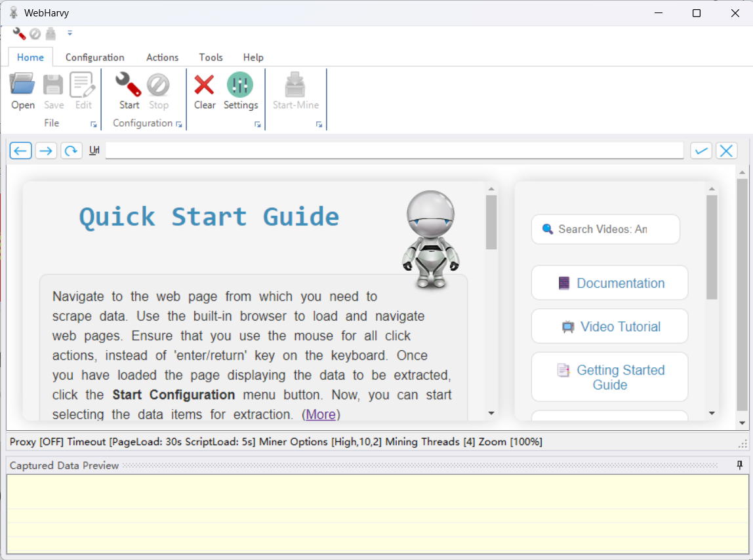Open the Video Tutorial button

click(610, 327)
